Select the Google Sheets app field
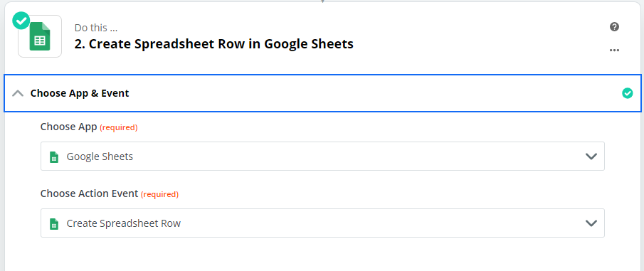The width and height of the screenshot is (644, 271). click(322, 156)
